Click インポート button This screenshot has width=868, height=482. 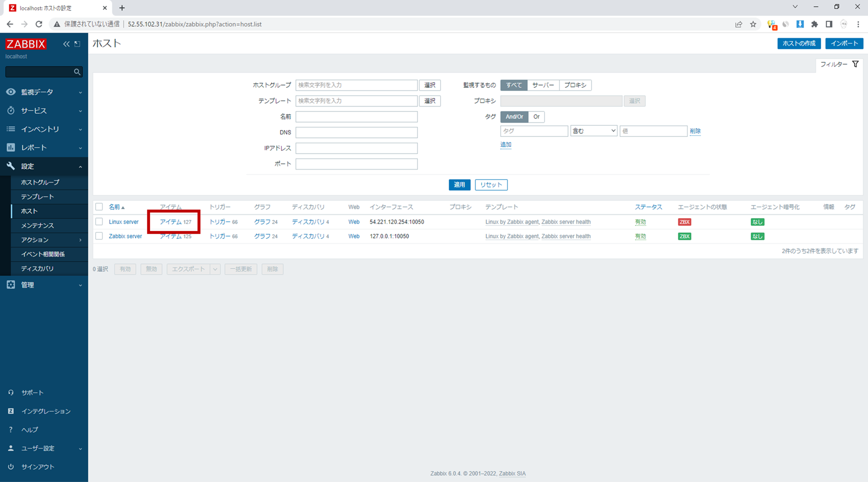[x=844, y=43]
